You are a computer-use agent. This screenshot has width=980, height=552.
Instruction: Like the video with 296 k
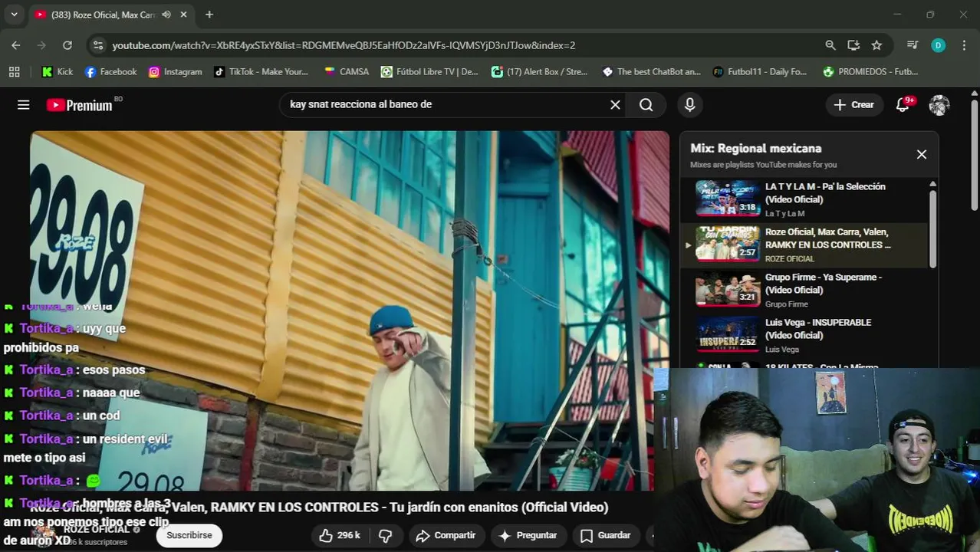[339, 535]
